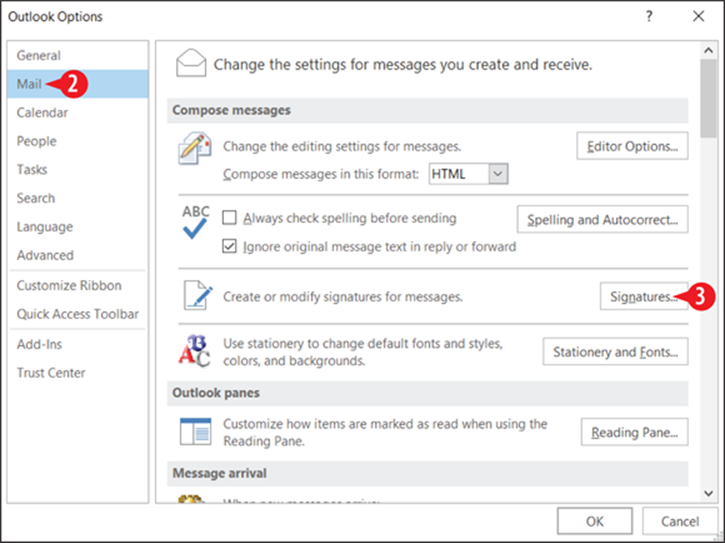
Task: Click the 'Customize how items are marked as read' text
Action: (385, 432)
